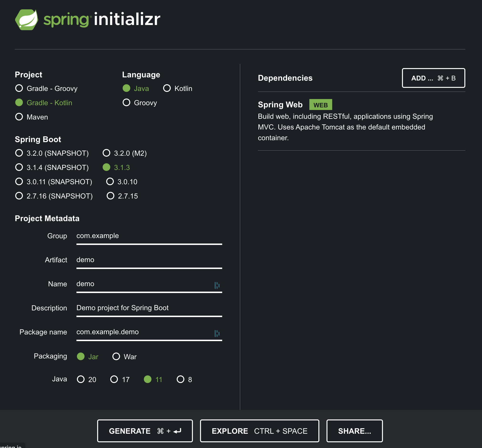
Task: Pick Java version 11
Action: (153, 379)
